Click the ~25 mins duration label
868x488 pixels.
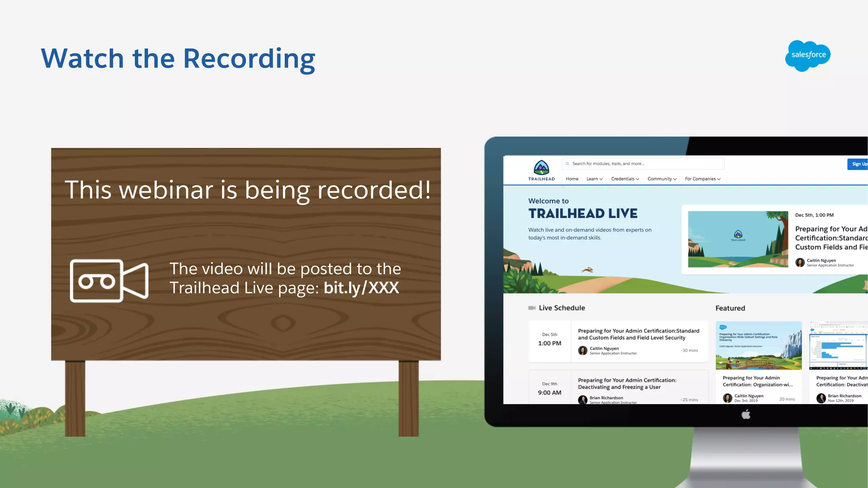pos(689,399)
